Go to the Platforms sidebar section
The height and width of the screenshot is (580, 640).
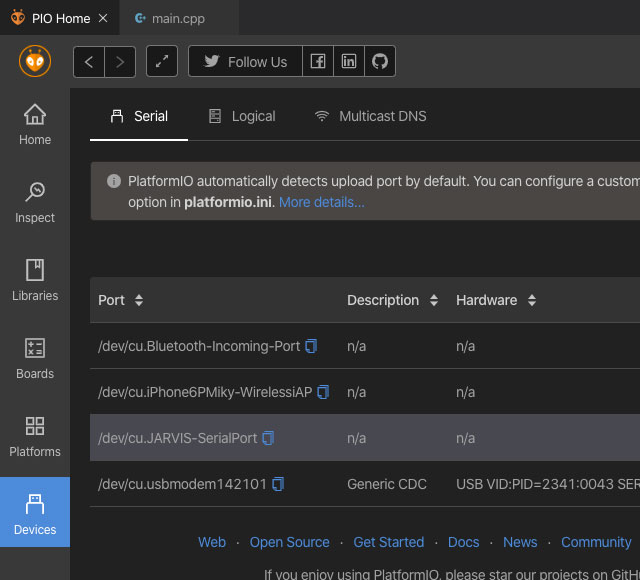[35, 436]
